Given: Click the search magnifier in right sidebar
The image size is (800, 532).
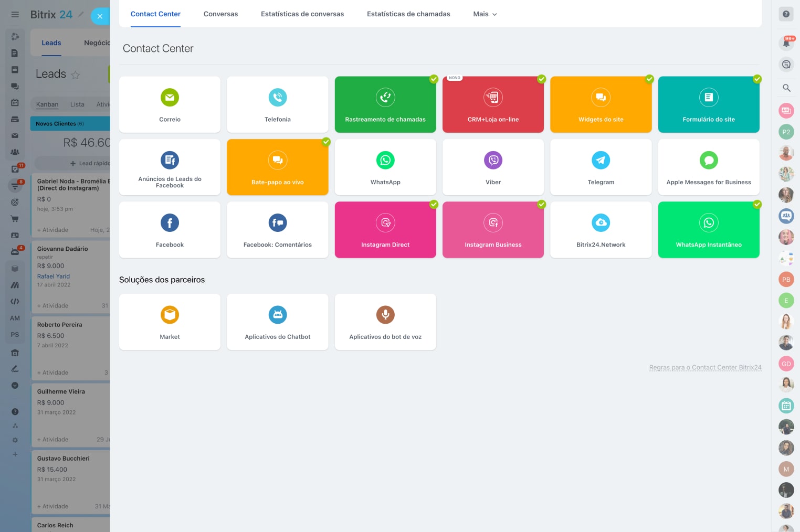Looking at the screenshot, I should coord(786,88).
